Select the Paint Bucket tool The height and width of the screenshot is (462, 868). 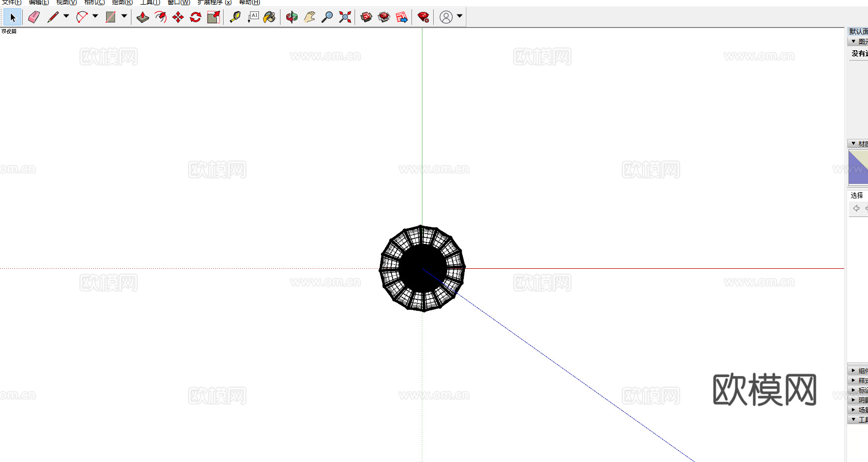[269, 17]
